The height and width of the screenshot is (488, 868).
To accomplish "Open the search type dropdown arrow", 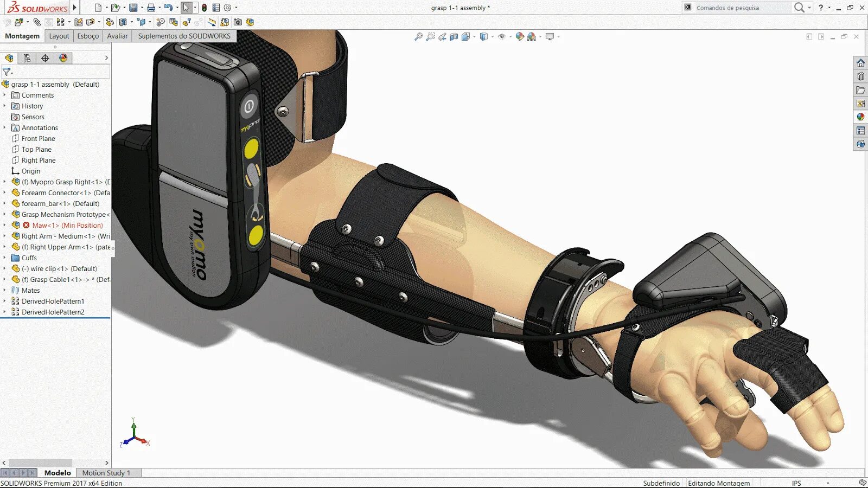I will pos(809,8).
